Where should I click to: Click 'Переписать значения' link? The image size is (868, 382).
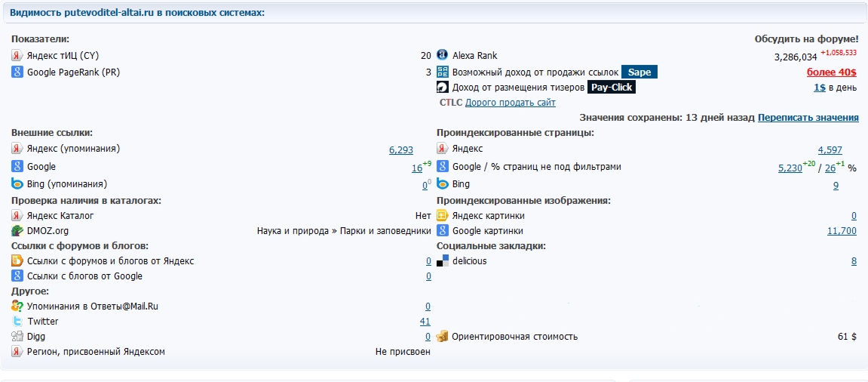[x=808, y=118]
